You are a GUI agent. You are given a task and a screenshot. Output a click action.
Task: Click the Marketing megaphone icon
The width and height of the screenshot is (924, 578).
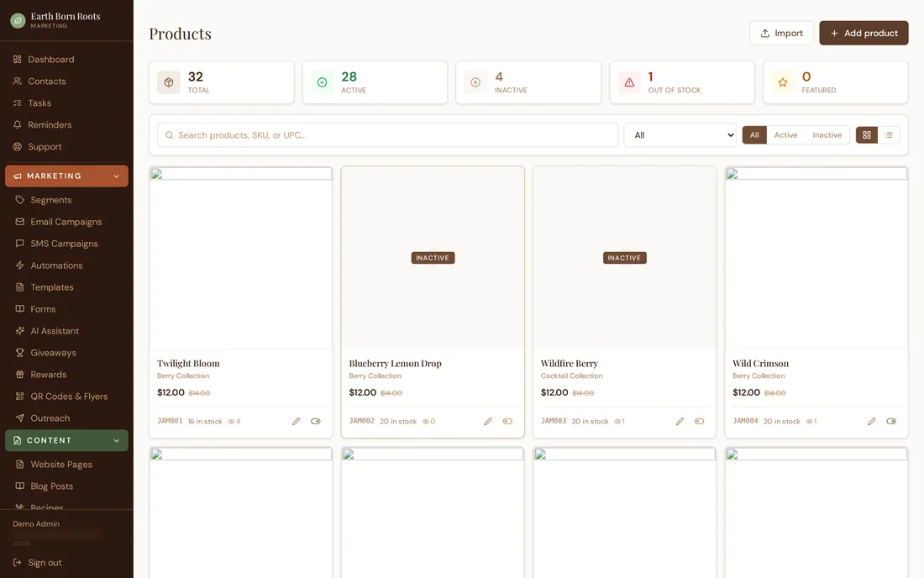pos(17,176)
